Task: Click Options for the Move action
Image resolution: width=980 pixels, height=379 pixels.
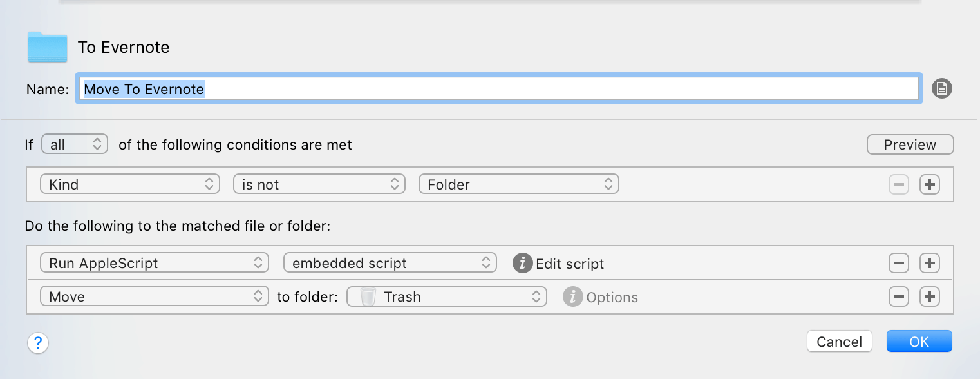Action: click(612, 297)
